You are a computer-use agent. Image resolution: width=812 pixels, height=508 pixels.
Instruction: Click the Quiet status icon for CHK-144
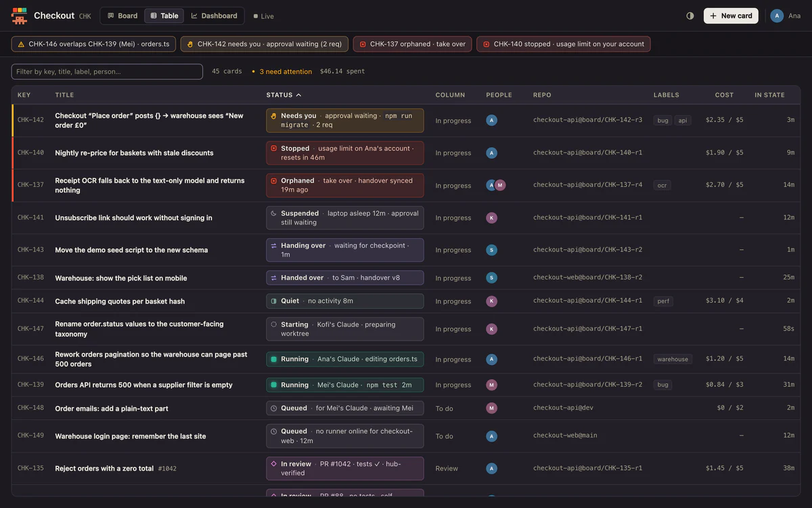point(274,301)
